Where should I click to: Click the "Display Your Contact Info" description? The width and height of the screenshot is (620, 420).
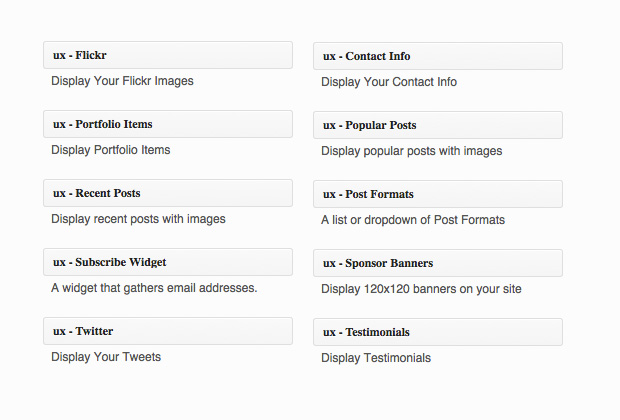pos(389,82)
